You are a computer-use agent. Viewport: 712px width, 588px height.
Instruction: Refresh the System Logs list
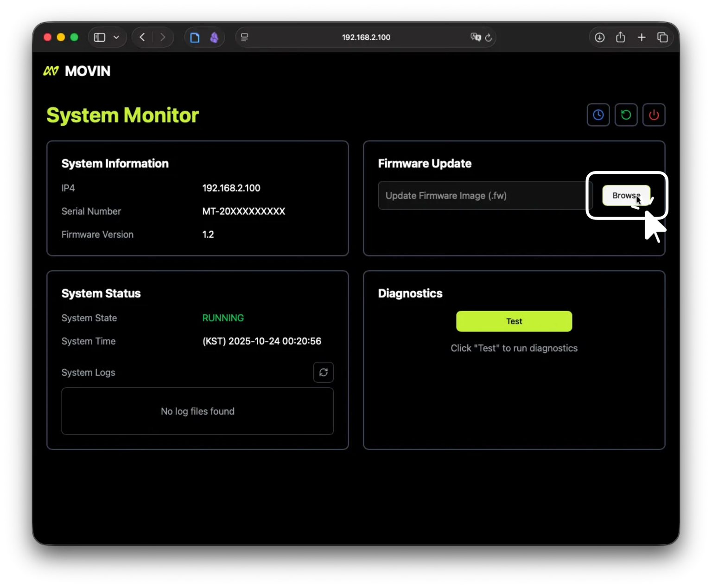tap(323, 372)
